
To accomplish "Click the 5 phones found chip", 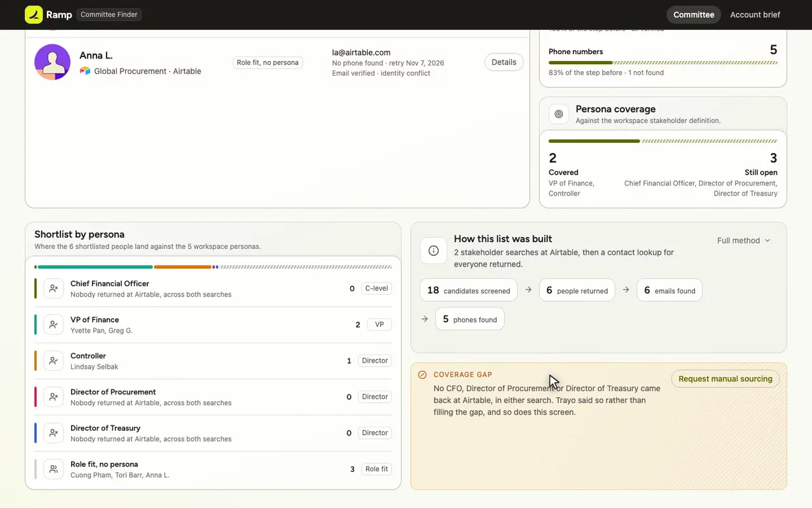I will pos(469,319).
